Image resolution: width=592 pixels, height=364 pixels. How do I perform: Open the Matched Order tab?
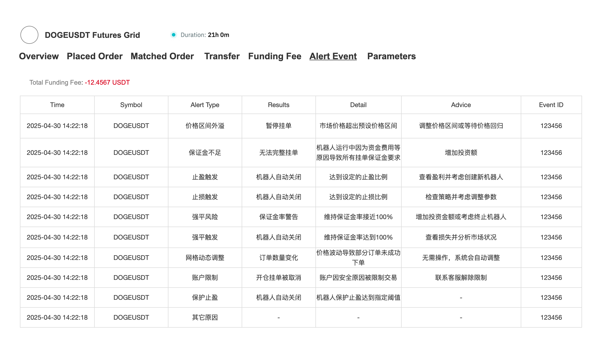pyautogui.click(x=162, y=56)
